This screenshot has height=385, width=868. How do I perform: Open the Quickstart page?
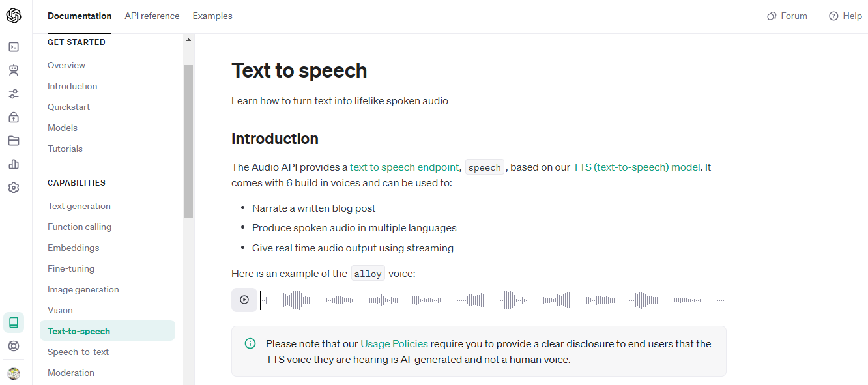pos(68,107)
